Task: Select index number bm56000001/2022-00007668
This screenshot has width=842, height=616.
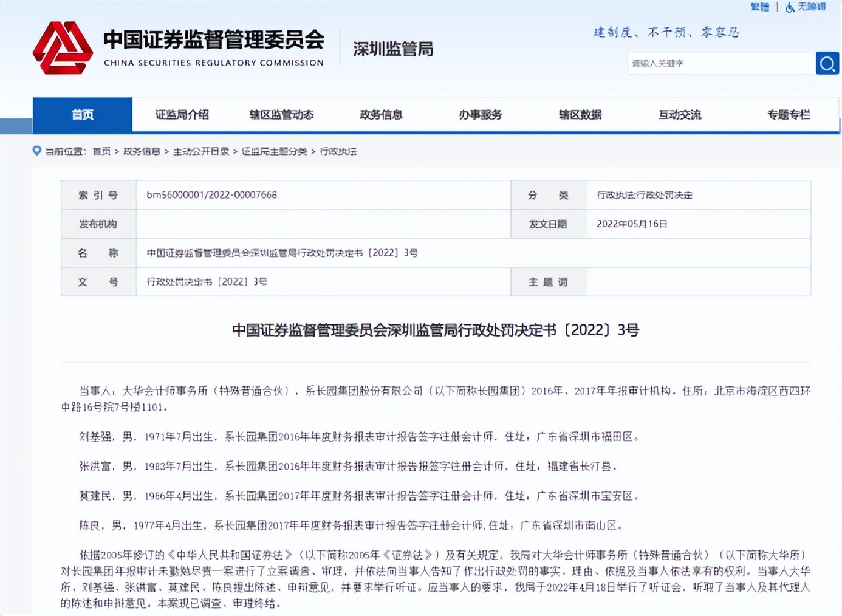Action: [211, 195]
